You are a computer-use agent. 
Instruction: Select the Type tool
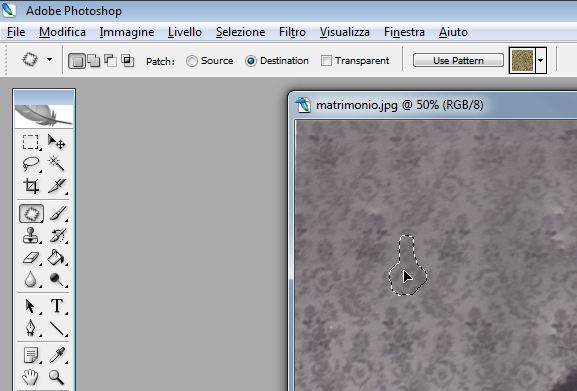pos(57,306)
